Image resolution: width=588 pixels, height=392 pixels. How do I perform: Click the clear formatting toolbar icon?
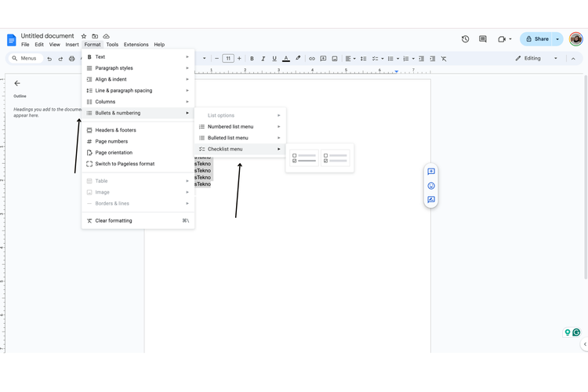point(444,59)
